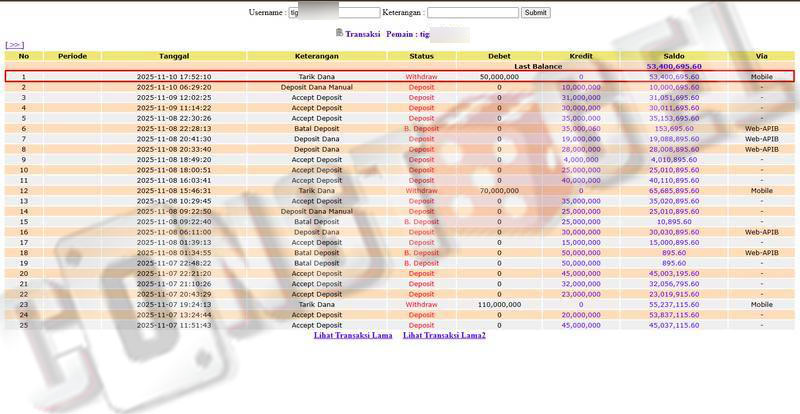The image size is (800, 414).
Task: Click the [>>] navigation link
Action: click(x=14, y=45)
